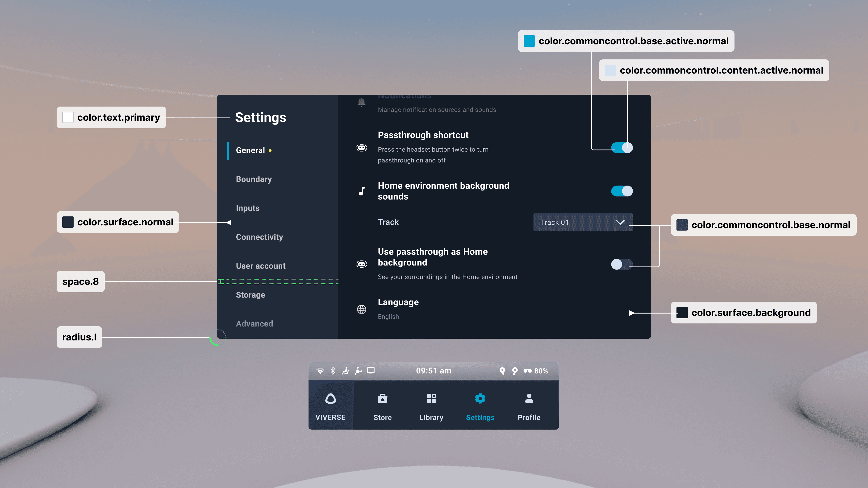Viewport: 868px width, 488px height.
Task: Select the Settings gear icon in the navigation bar
Action: pos(480,398)
